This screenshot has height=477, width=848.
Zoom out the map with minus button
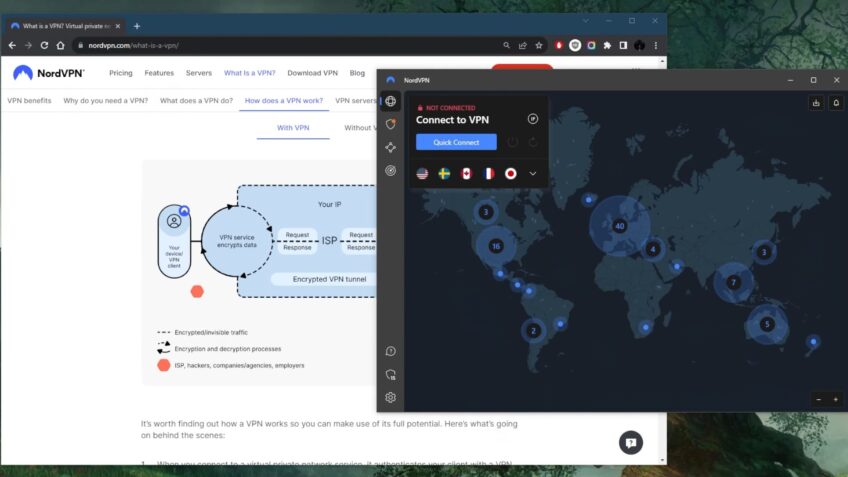tap(819, 399)
